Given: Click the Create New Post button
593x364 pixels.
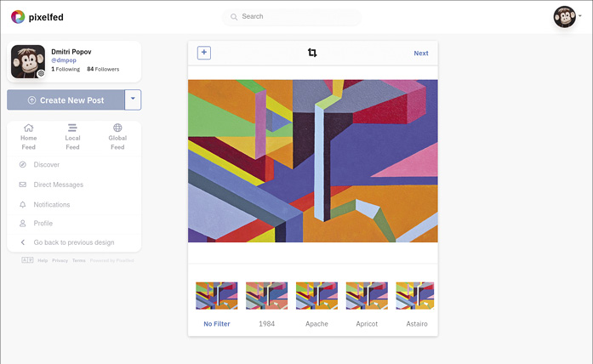Looking at the screenshot, I should click(66, 100).
